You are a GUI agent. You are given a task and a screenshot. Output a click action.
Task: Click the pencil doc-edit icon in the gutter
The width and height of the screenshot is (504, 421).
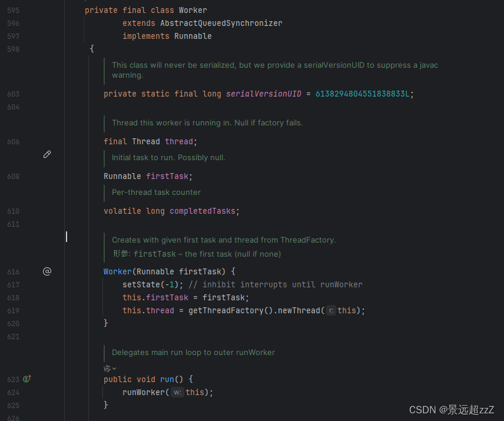click(47, 154)
